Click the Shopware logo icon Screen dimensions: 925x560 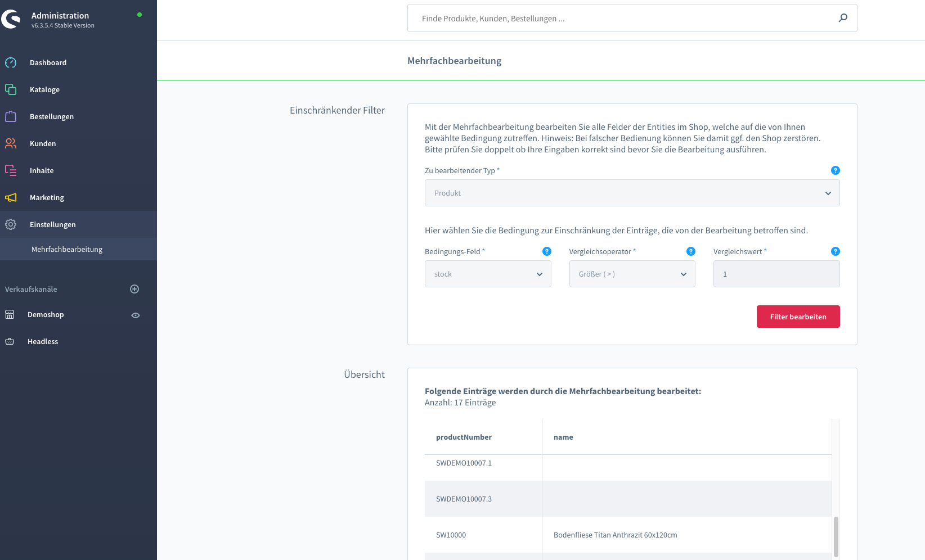pos(11,19)
